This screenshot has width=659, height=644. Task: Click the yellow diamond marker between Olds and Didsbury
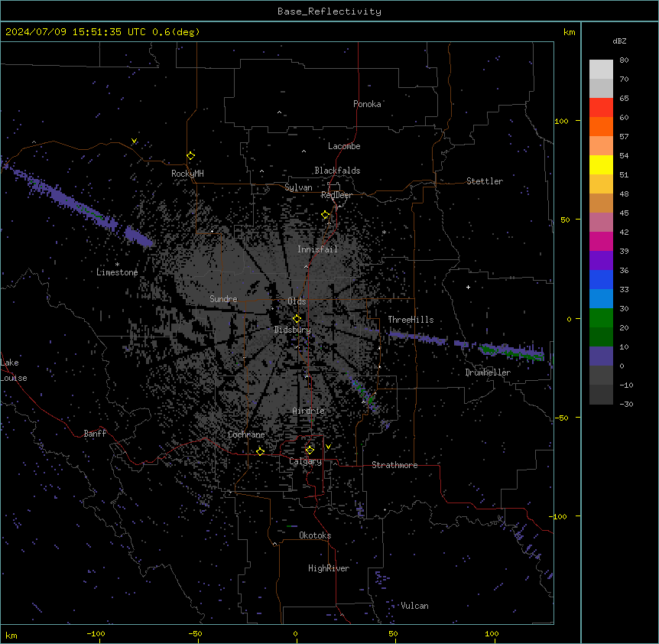(x=297, y=319)
